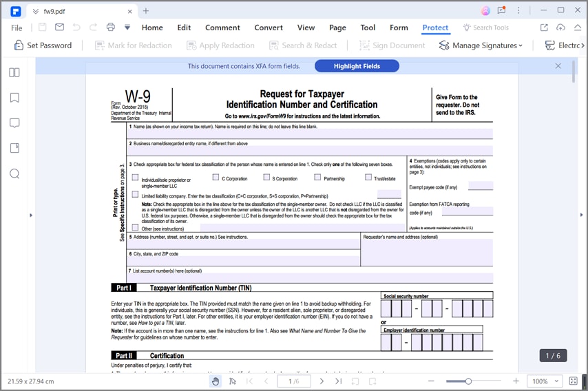Click Apply Redaction
The height and width of the screenshot is (391, 588).
(x=220, y=45)
